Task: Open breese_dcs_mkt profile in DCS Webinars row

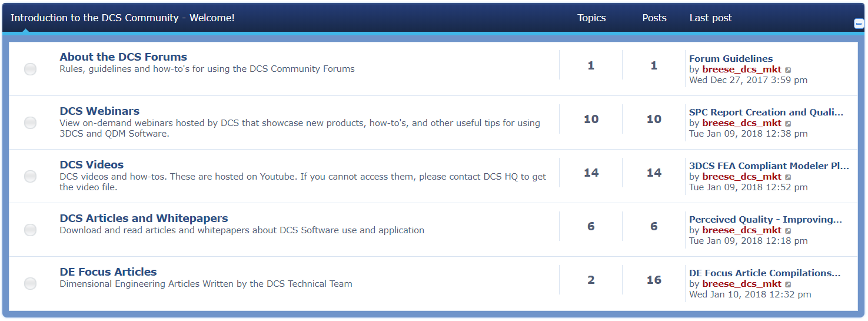Action: coord(741,123)
